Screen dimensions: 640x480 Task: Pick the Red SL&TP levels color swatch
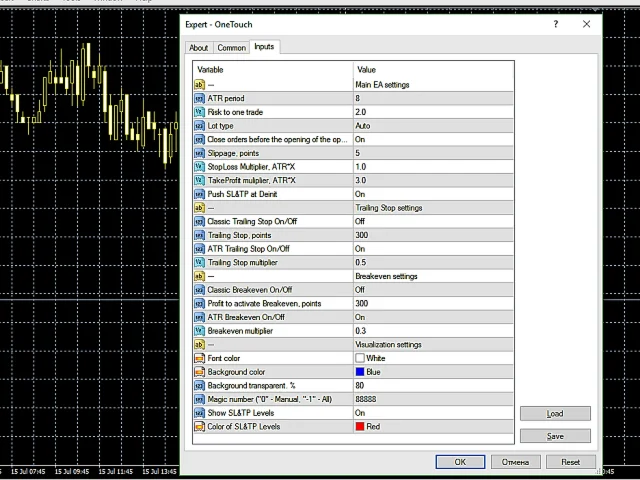pos(360,427)
